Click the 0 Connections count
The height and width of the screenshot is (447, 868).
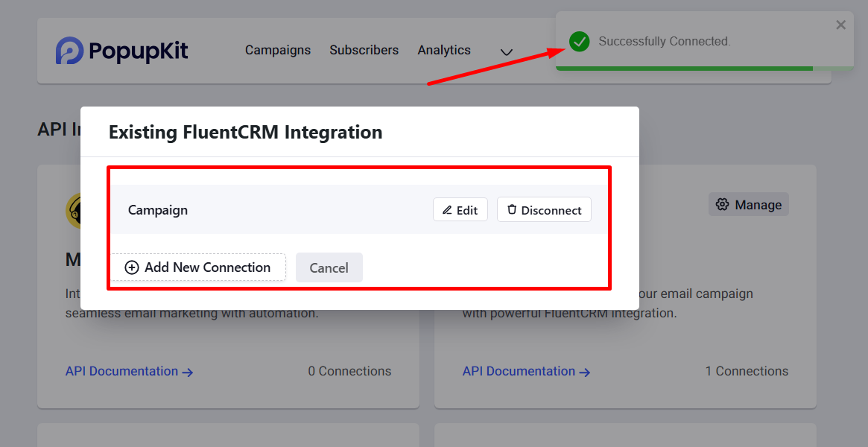[x=349, y=371]
